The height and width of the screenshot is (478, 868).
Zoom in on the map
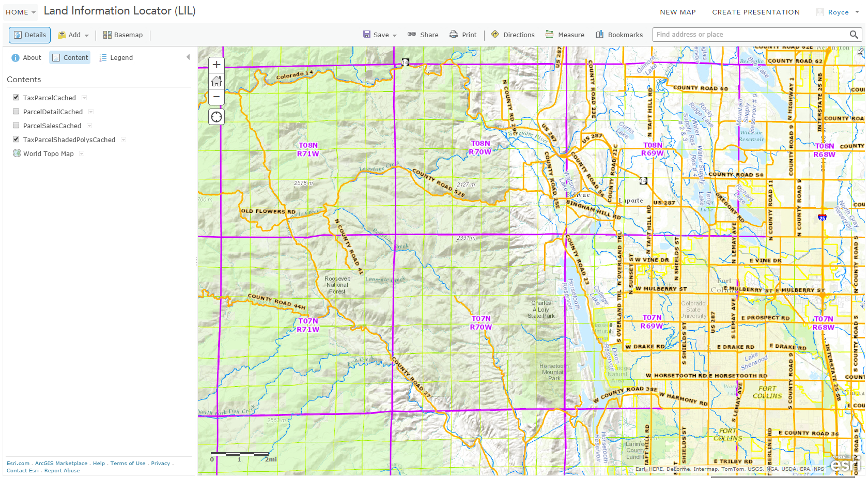coord(216,65)
